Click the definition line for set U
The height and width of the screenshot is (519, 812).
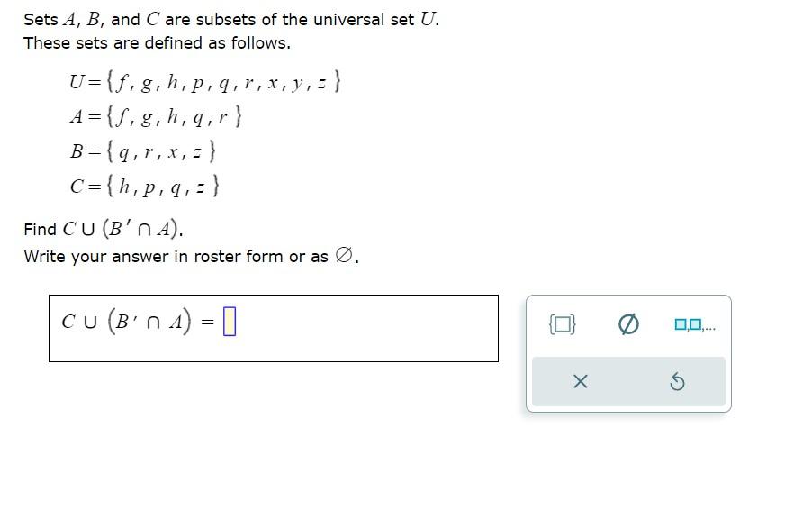tap(203, 81)
